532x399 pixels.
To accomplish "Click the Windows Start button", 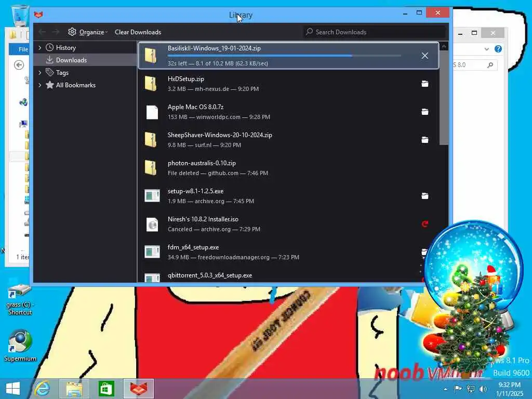I will coord(13,389).
